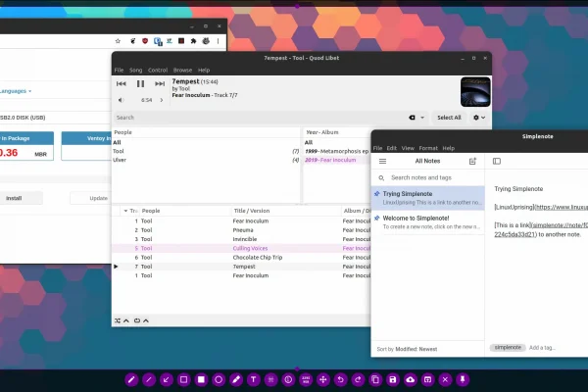Pause playback of 7empest
The image size is (588, 392).
coord(140,83)
